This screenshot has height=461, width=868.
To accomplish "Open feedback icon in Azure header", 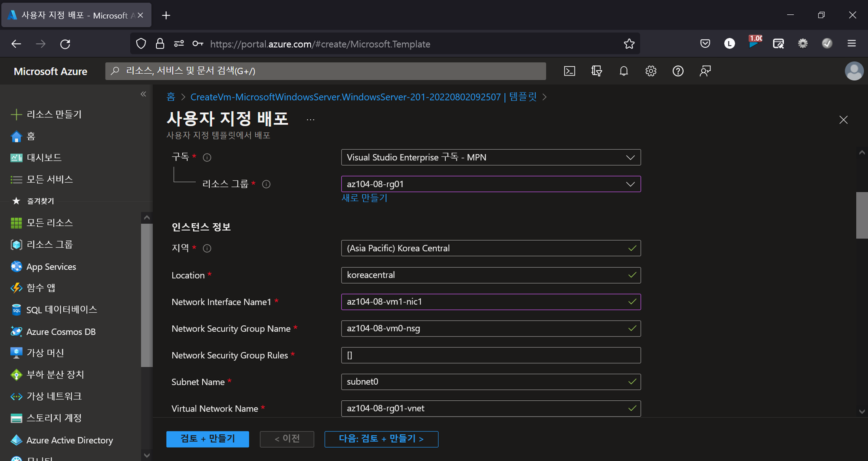I will (x=705, y=71).
